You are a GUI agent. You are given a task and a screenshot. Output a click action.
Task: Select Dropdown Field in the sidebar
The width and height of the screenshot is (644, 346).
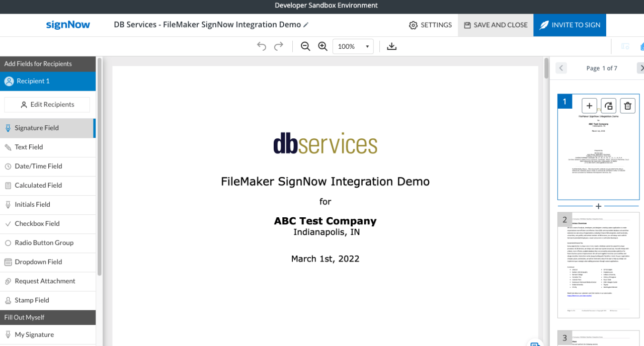(x=48, y=262)
